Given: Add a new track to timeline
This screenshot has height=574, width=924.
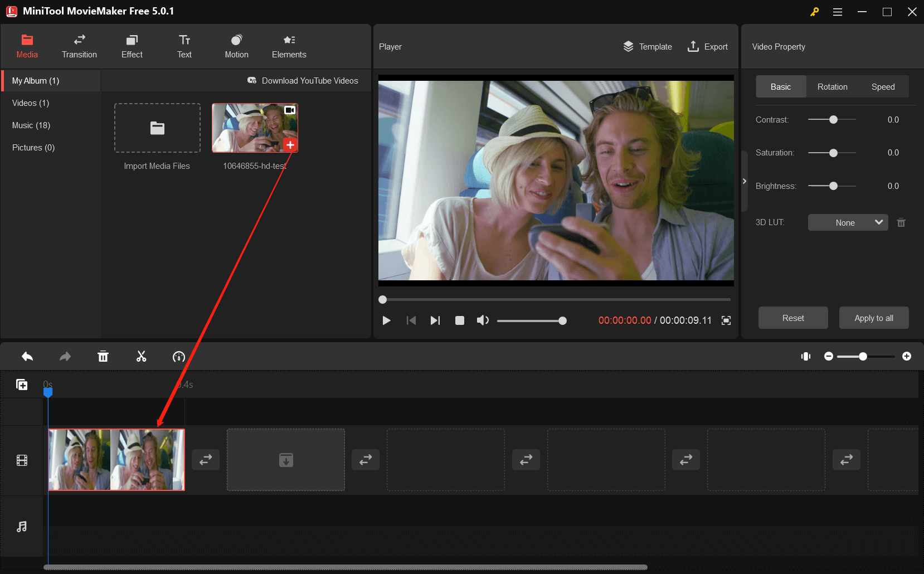Looking at the screenshot, I should click(x=22, y=385).
